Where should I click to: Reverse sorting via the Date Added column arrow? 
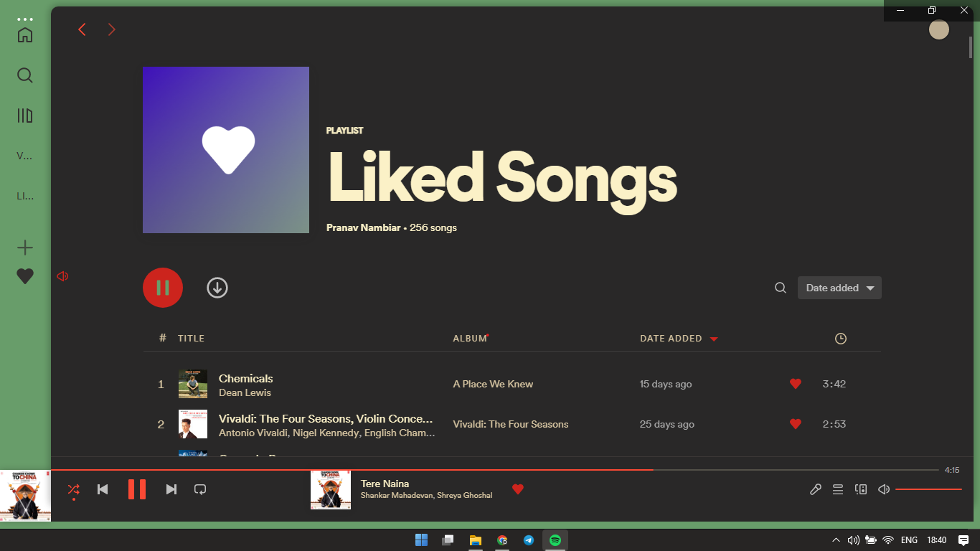[713, 338]
